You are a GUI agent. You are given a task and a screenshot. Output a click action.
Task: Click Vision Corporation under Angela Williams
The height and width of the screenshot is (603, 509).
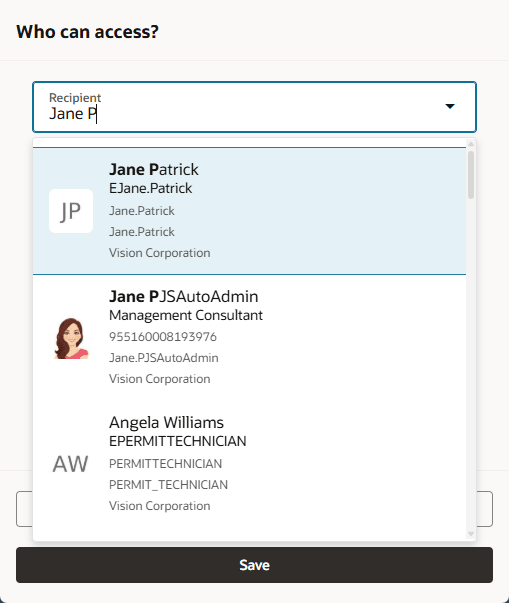pos(160,506)
